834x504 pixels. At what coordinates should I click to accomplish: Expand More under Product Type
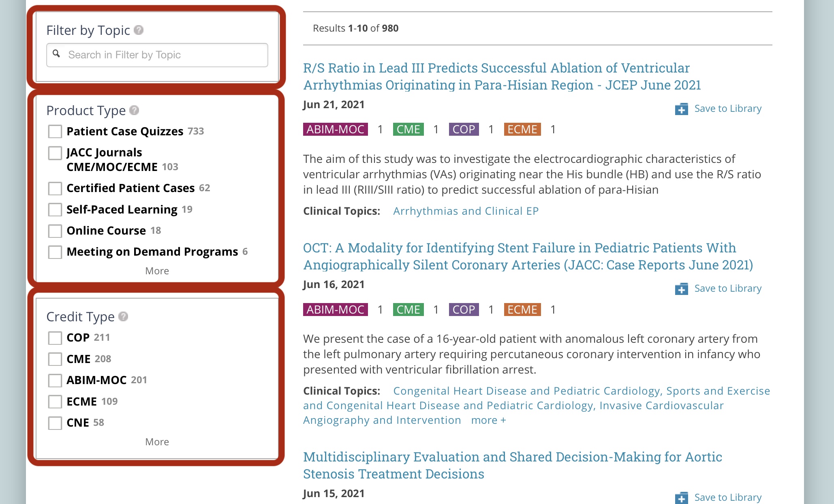tap(157, 271)
